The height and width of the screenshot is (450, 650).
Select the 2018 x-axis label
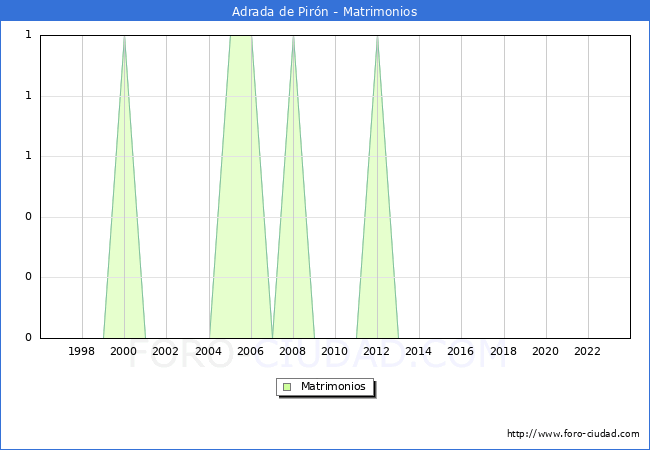point(503,351)
